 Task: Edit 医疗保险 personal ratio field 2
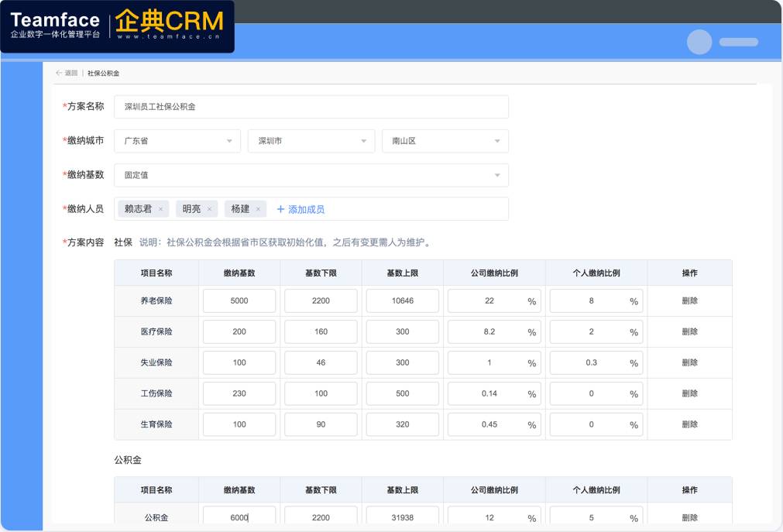596,331
